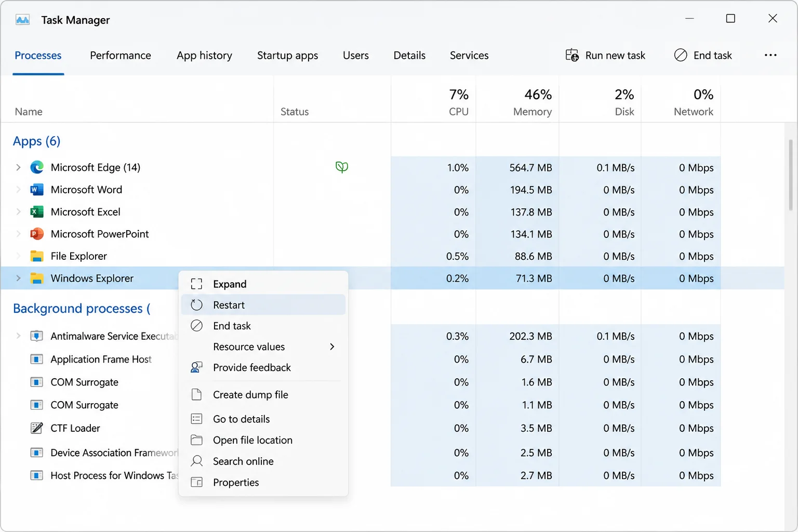Click the Microsoft Edge app icon
This screenshot has width=798, height=532.
click(x=37, y=167)
